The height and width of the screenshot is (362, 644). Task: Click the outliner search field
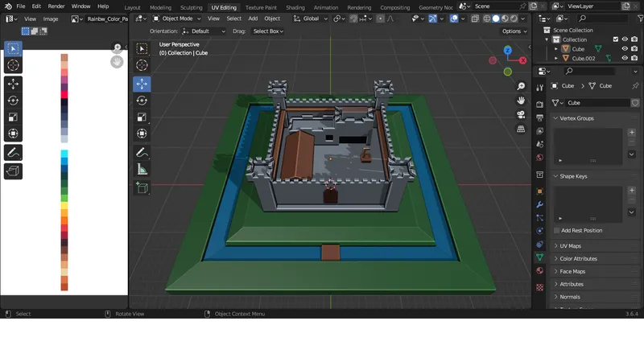[602, 19]
